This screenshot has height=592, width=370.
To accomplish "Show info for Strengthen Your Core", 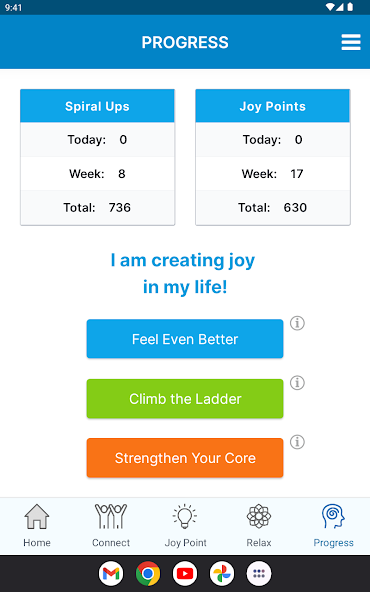I will coord(297,442).
